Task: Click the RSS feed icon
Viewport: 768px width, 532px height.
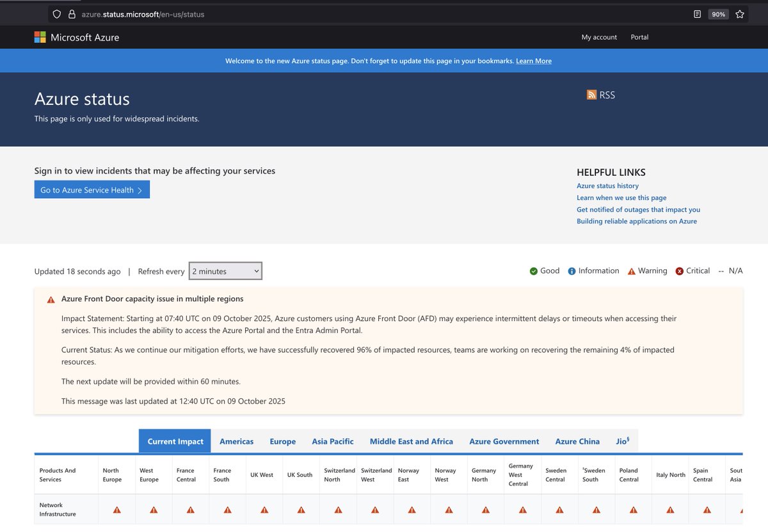Action: tap(591, 95)
